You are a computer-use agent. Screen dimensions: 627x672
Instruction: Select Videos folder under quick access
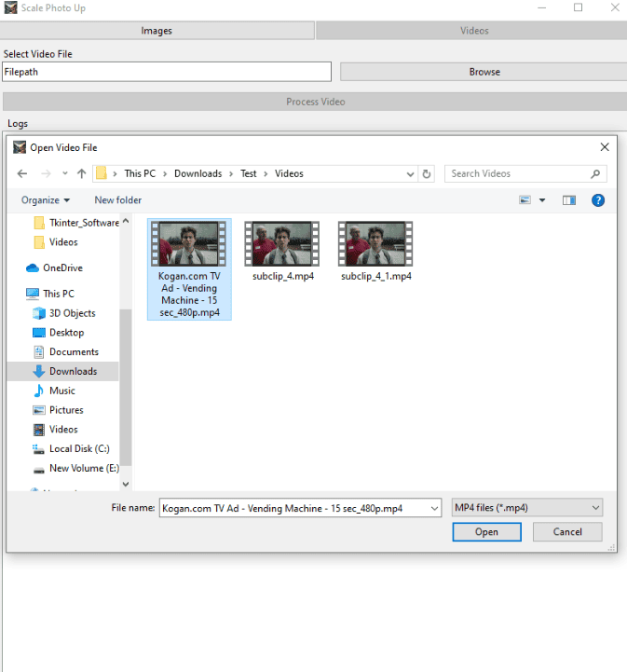56,242
